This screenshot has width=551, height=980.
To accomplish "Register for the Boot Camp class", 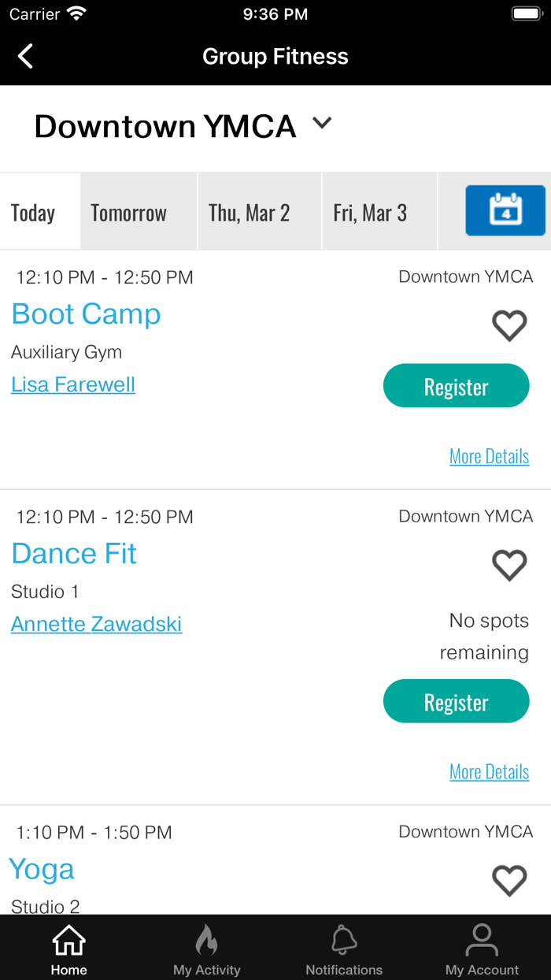I will coord(456,386).
